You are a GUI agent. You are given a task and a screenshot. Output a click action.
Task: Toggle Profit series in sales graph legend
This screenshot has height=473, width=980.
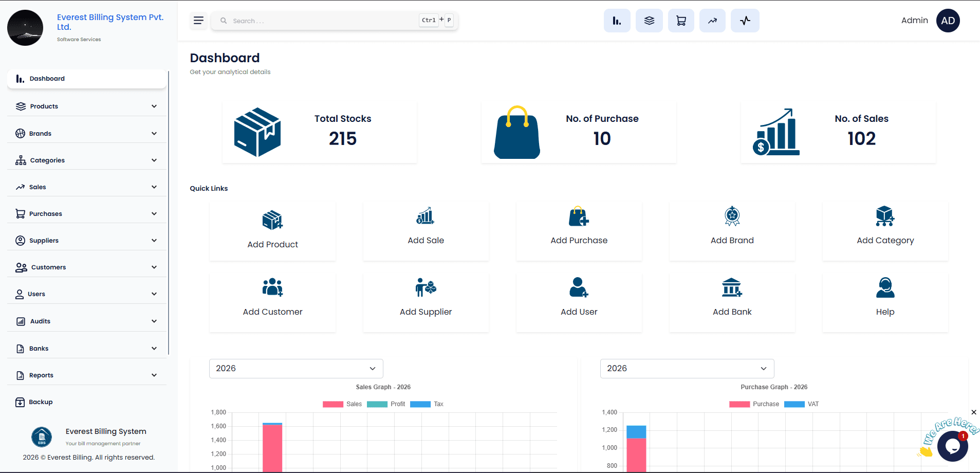tap(386, 404)
